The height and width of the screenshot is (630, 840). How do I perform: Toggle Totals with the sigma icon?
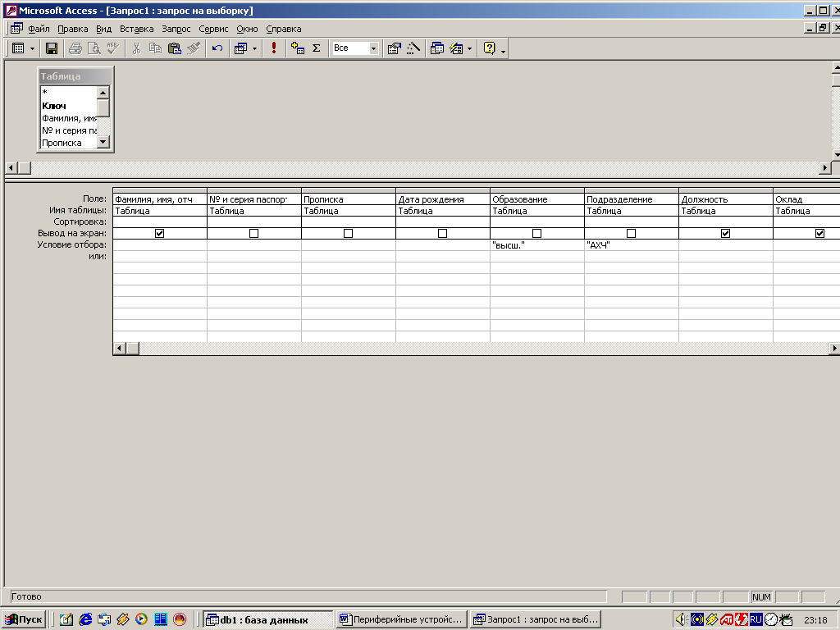[x=316, y=48]
